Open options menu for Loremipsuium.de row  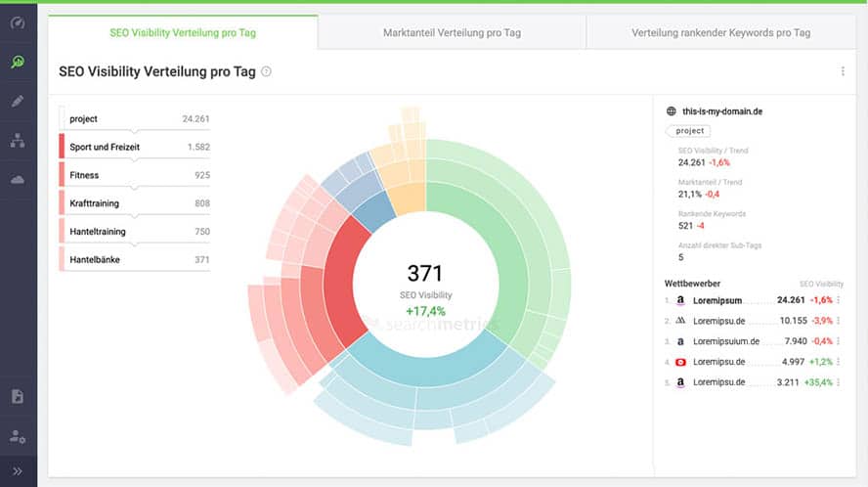(839, 340)
